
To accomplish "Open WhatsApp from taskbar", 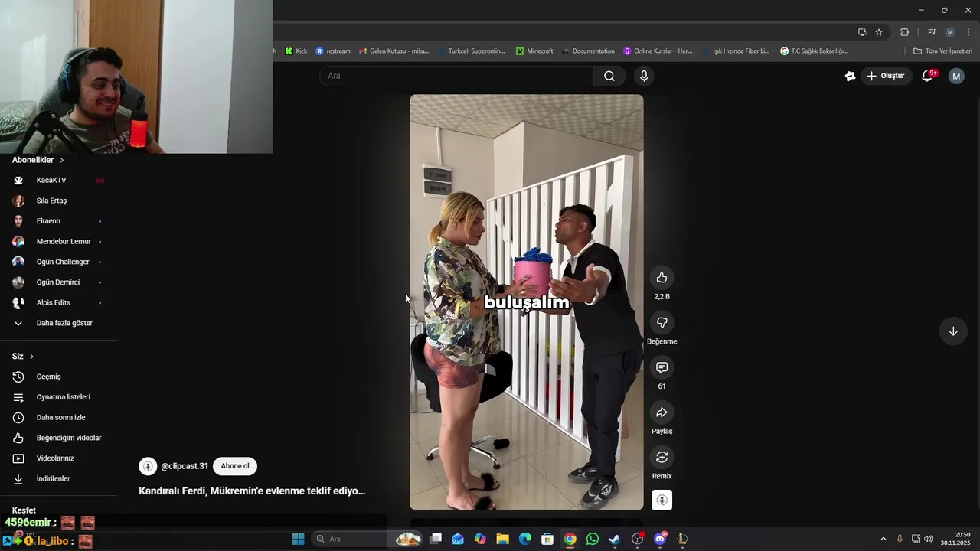I will click(593, 539).
